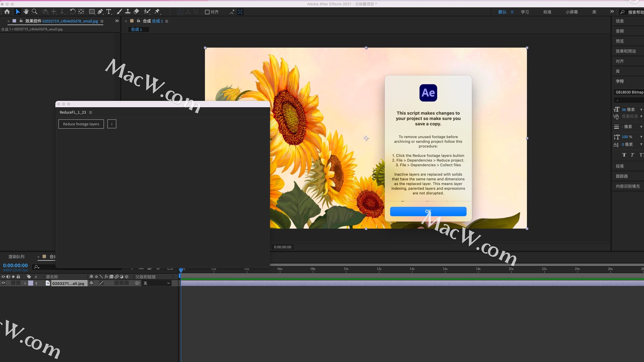
Task: Open parent link dropdown showing 无
Action: (157, 283)
